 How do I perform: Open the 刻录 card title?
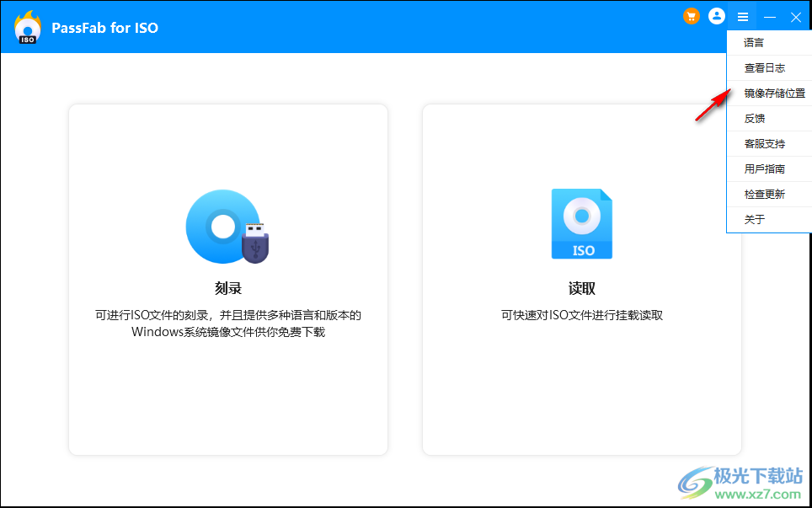click(228, 288)
